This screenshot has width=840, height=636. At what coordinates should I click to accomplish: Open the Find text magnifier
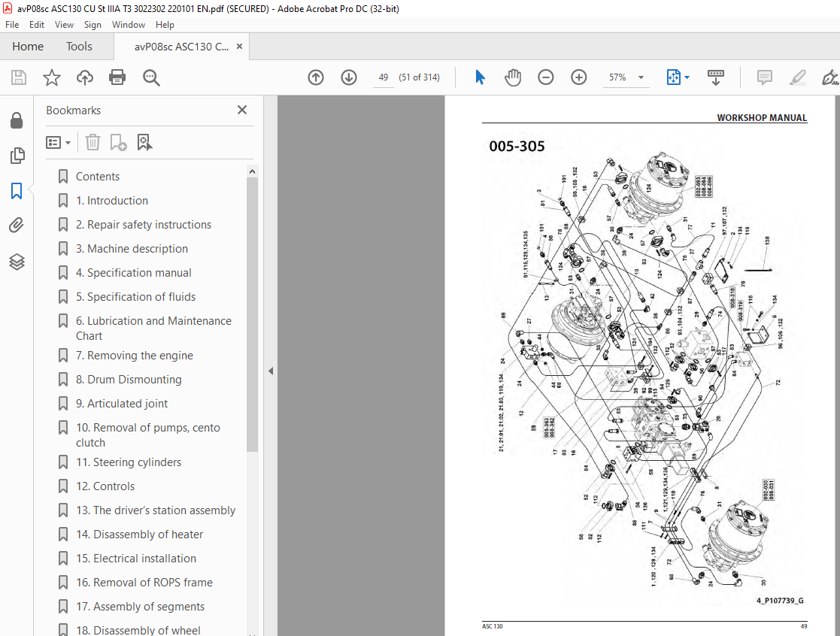(x=151, y=77)
